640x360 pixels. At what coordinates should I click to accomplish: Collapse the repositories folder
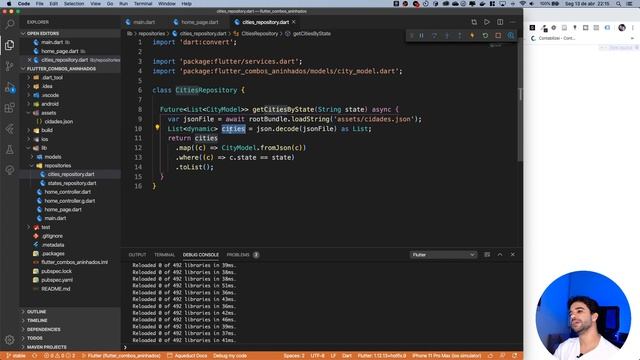pyautogui.click(x=58, y=166)
